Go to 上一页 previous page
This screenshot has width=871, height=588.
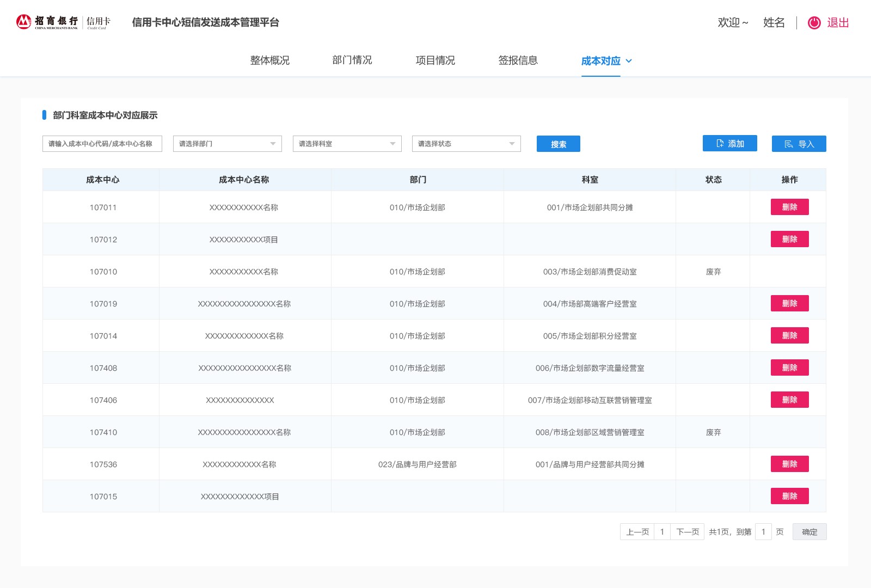pyautogui.click(x=637, y=532)
